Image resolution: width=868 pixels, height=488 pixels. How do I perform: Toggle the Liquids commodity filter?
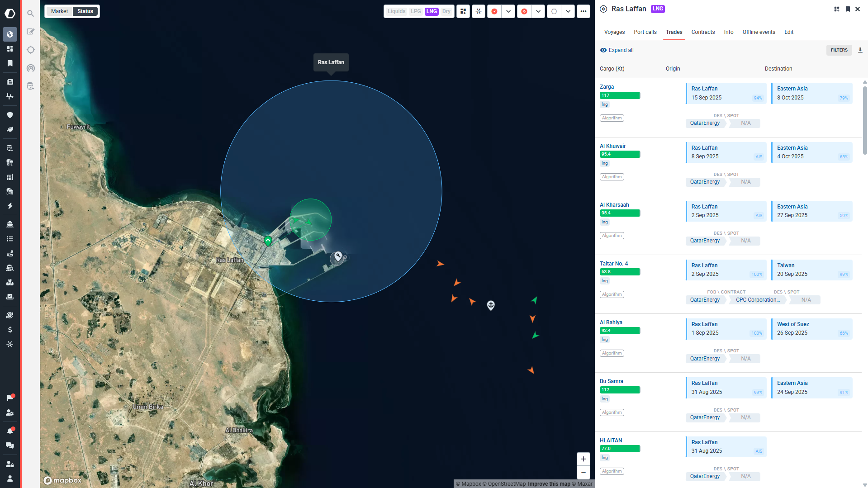[397, 11]
